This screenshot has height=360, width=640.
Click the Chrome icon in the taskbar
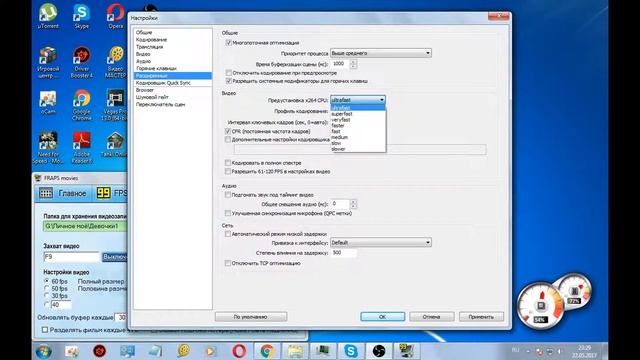(x=267, y=351)
